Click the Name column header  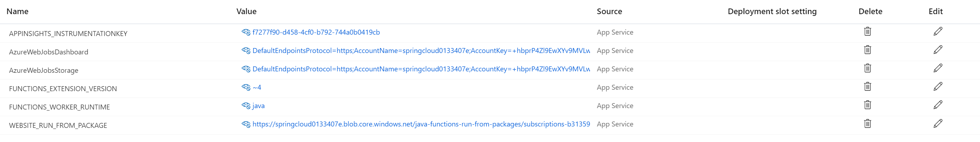(17, 11)
